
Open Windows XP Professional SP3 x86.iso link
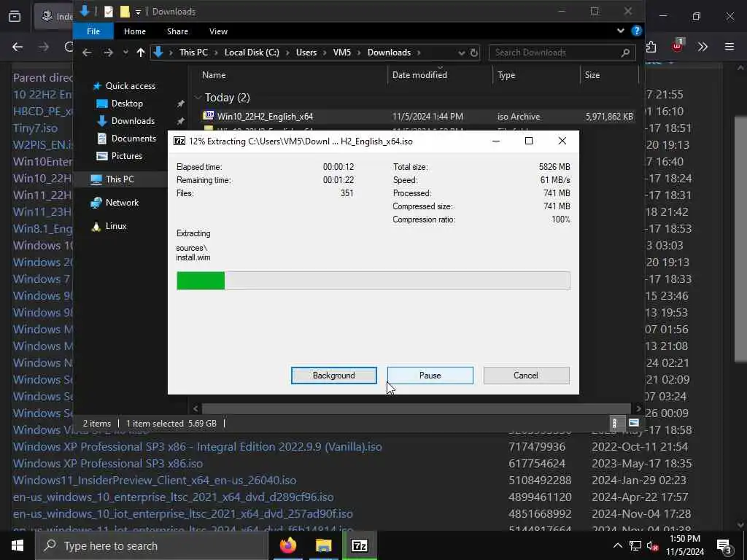pyautogui.click(x=108, y=463)
